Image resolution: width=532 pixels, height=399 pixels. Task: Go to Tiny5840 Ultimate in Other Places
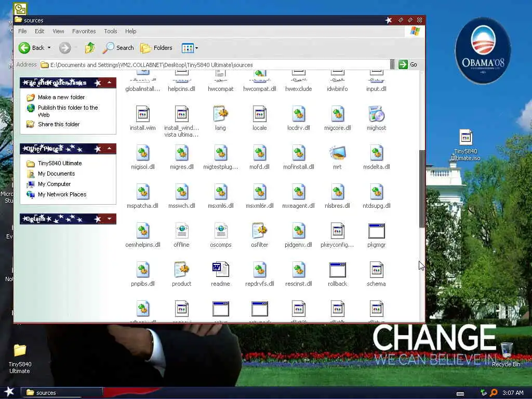point(60,163)
